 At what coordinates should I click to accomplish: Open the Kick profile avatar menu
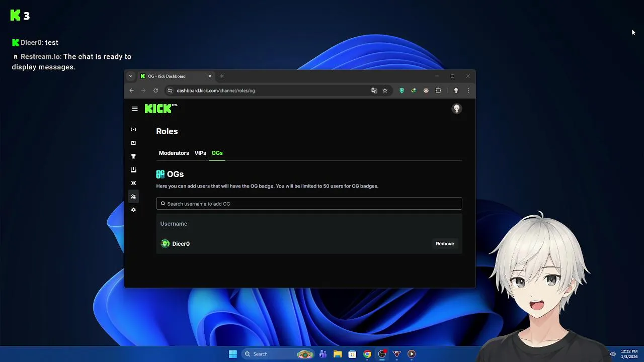pos(457,109)
